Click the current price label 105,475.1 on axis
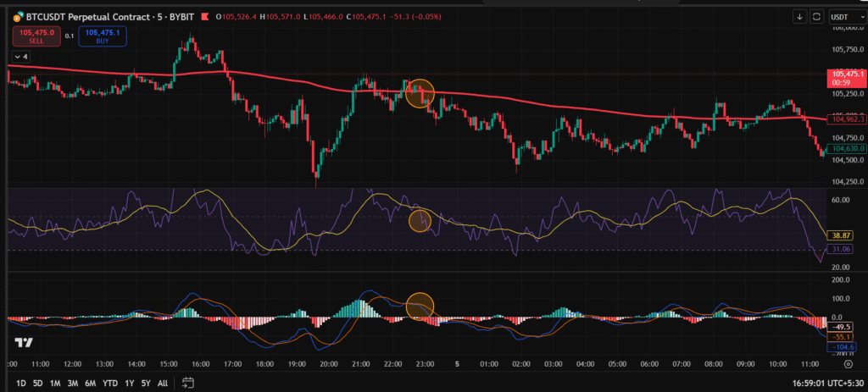This screenshot has width=868, height=392. tap(845, 78)
